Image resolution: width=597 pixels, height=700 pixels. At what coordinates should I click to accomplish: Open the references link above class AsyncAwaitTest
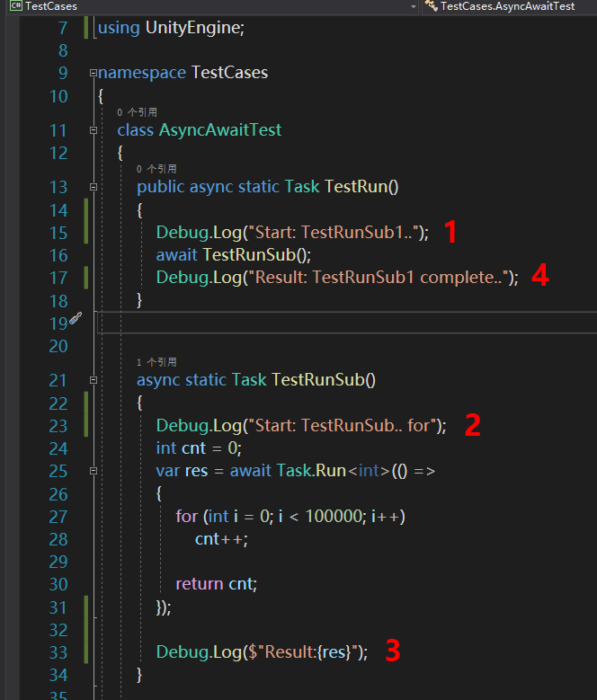coord(137,112)
